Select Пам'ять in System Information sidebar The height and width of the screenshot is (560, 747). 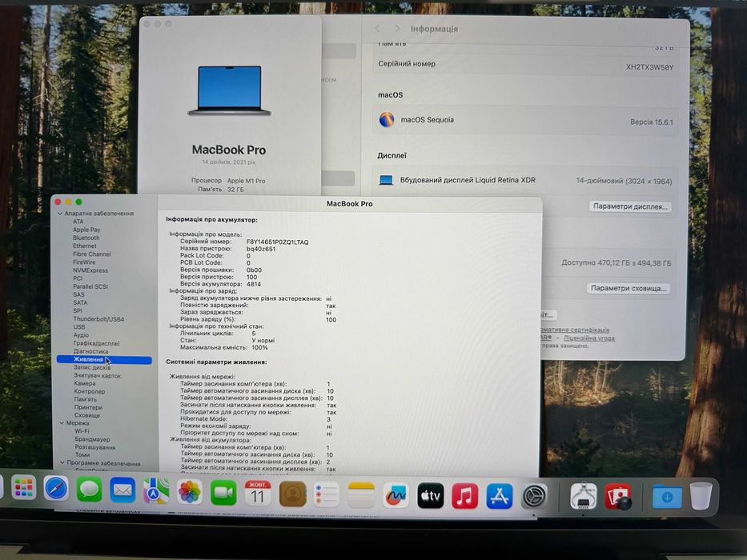point(86,399)
